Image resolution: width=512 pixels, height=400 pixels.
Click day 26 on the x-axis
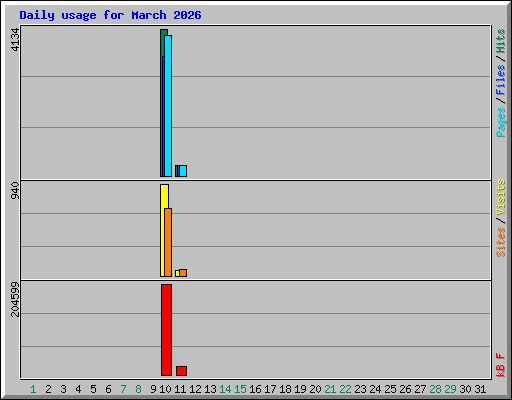click(405, 389)
